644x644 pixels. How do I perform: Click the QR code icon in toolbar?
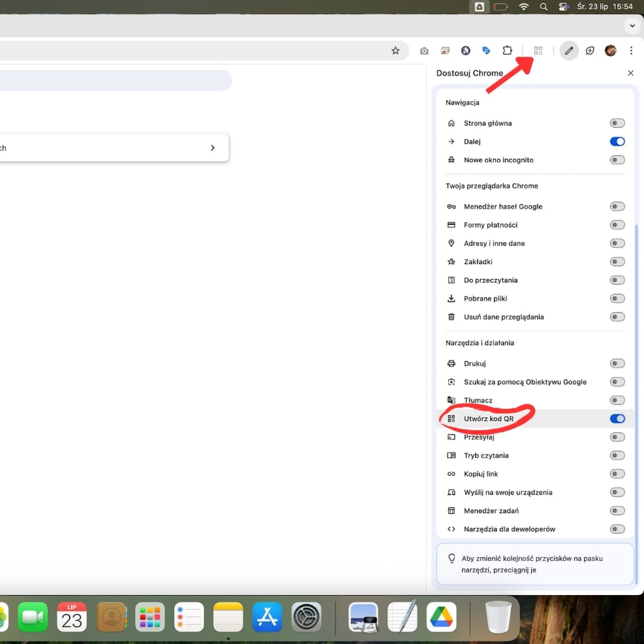tap(538, 51)
